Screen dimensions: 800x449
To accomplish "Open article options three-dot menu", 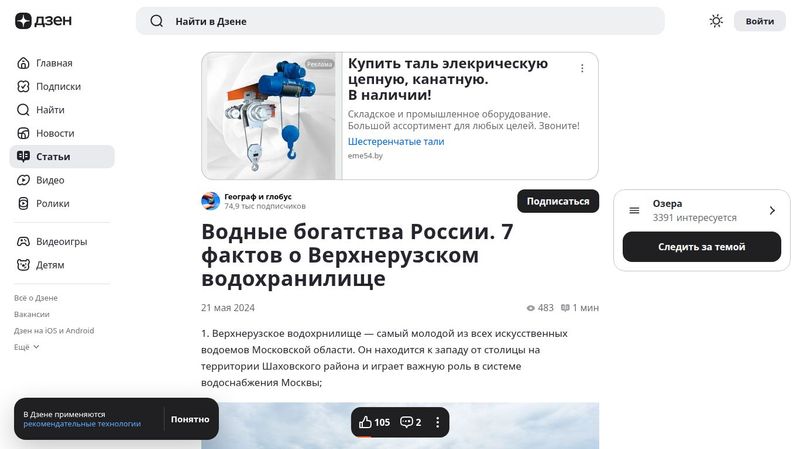I will pos(437,422).
